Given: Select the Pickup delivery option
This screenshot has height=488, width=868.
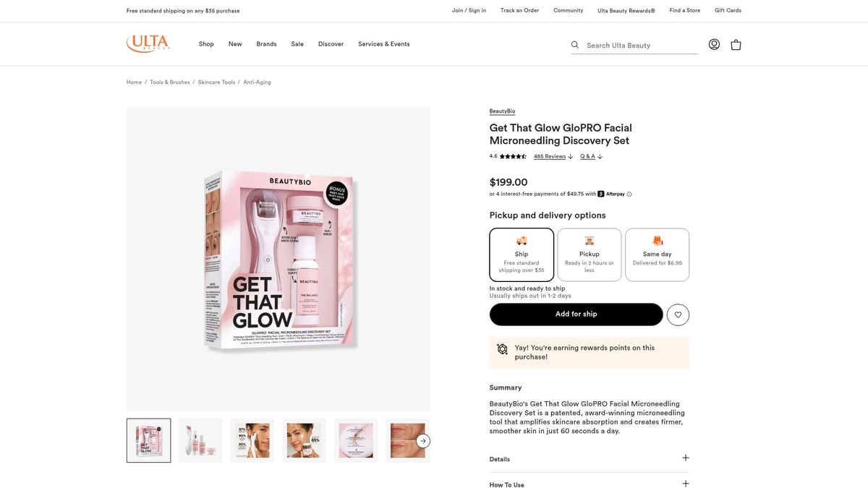Looking at the screenshot, I should 589,254.
